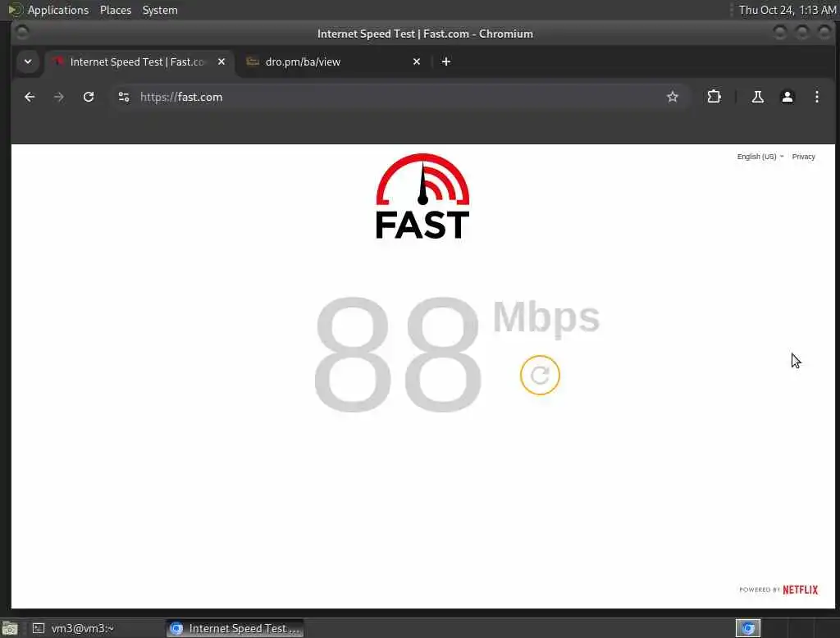Click the fast.com address bar
This screenshot has width=840, height=638.
coord(396,97)
